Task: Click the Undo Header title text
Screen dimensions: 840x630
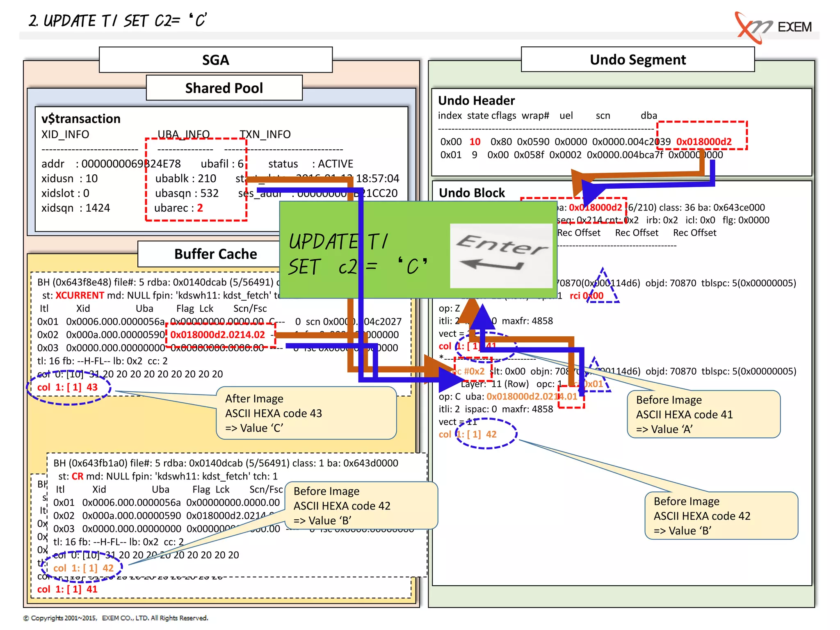Action: pos(476,101)
